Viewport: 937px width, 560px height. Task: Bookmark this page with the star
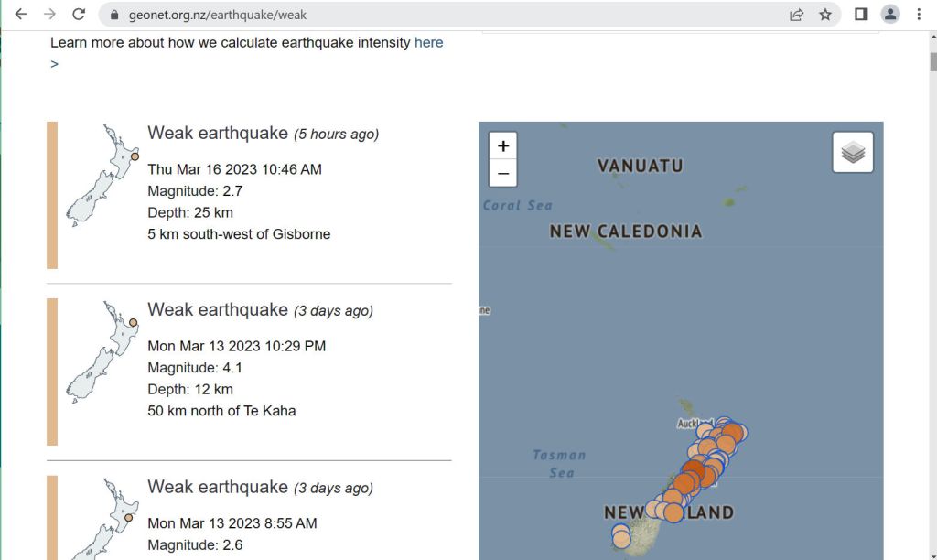[x=825, y=15]
